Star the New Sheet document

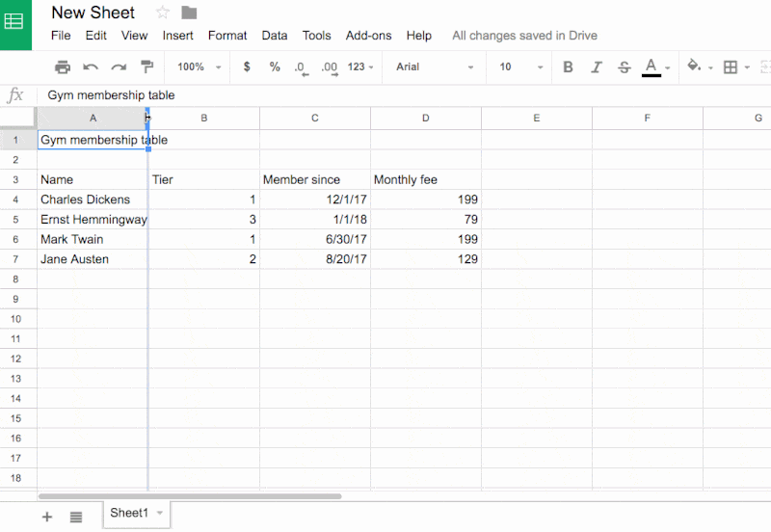tap(162, 13)
